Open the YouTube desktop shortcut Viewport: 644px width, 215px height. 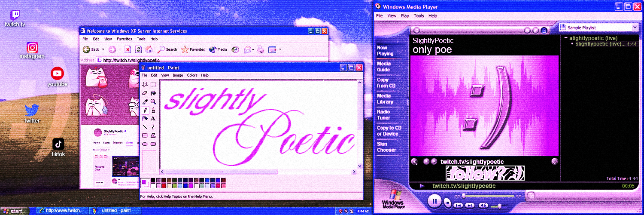(x=57, y=73)
